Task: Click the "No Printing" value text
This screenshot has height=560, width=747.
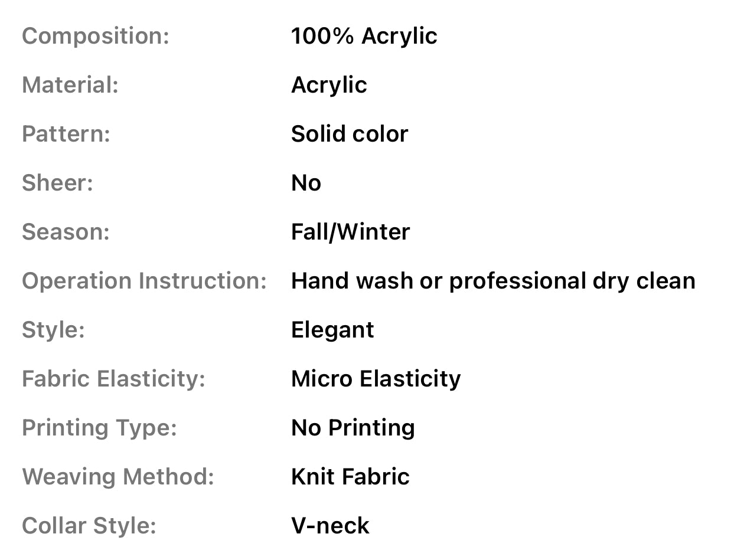Action: (x=353, y=428)
